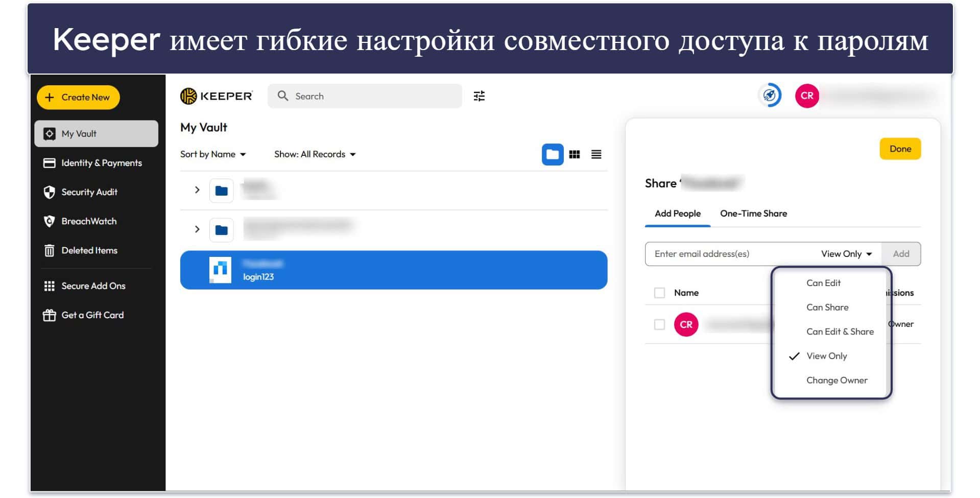Expand the first folder chevron

[197, 190]
